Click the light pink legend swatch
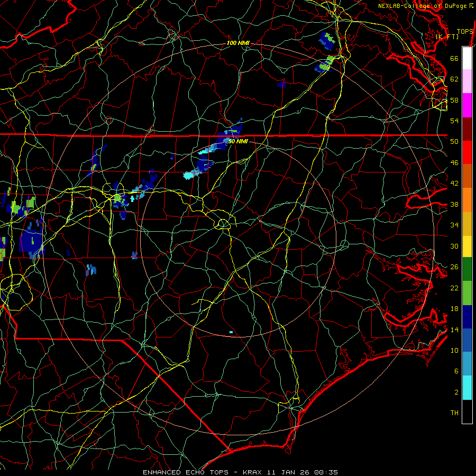 point(467,81)
